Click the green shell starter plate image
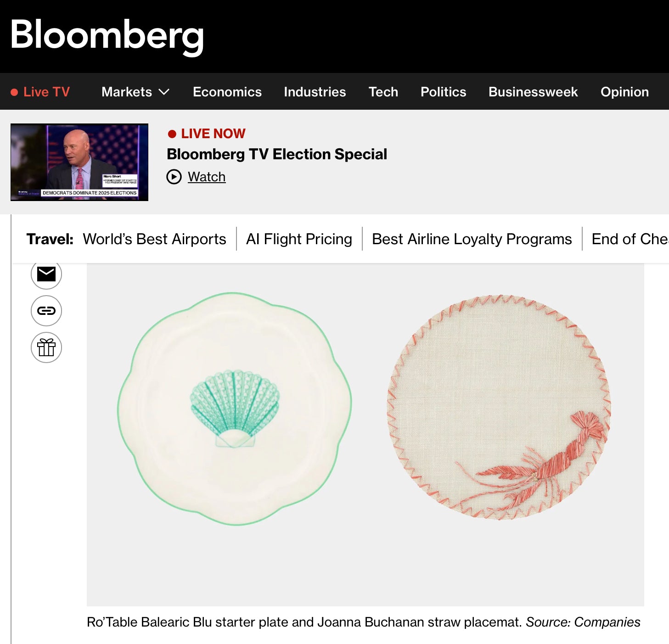Image resolution: width=669 pixels, height=644 pixels. (235, 409)
